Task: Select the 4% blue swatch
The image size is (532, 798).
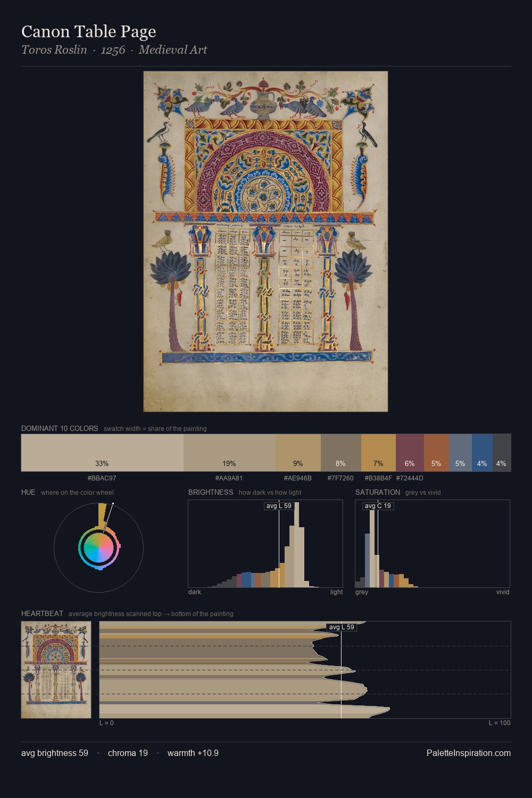Action: pyautogui.click(x=482, y=453)
